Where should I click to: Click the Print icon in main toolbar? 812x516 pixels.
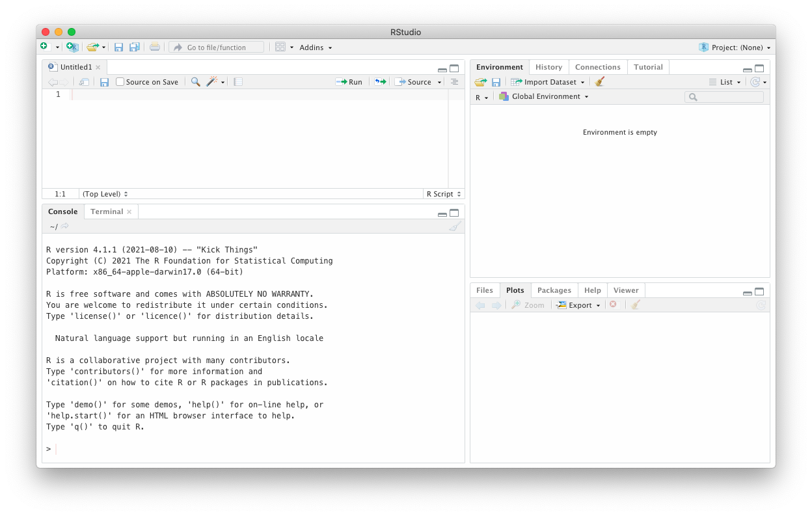click(x=154, y=47)
